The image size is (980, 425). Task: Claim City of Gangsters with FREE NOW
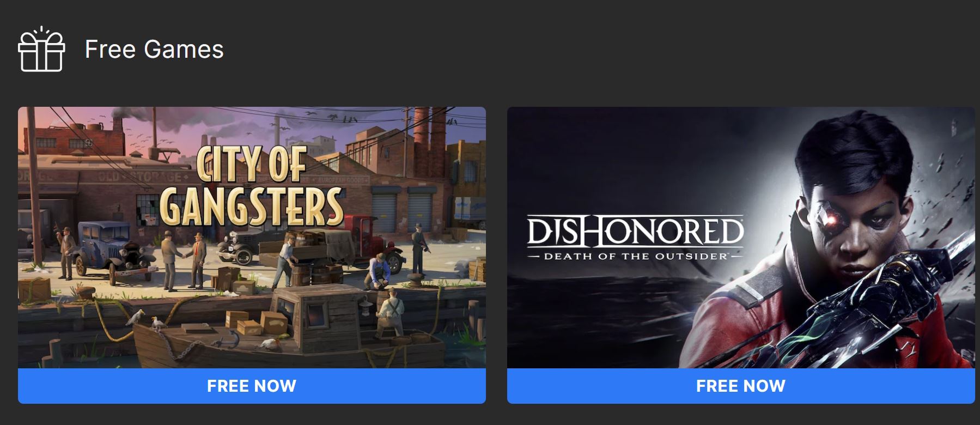click(252, 386)
